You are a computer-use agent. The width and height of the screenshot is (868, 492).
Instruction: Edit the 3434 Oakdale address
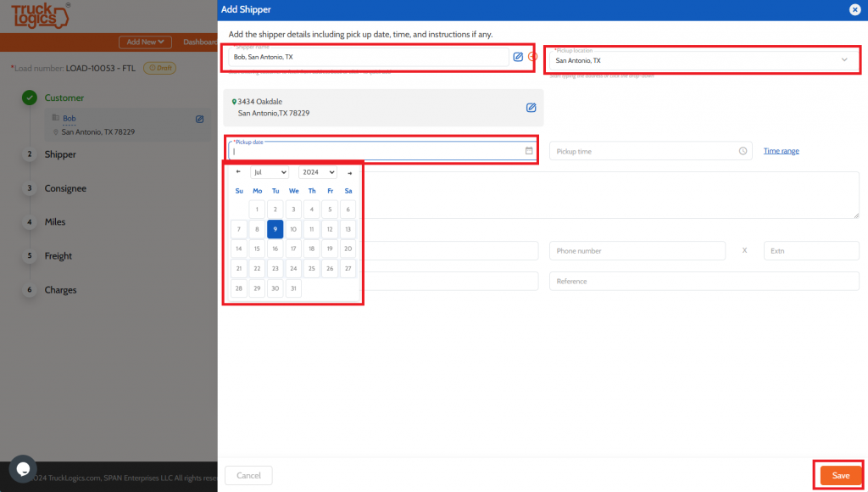(x=531, y=108)
